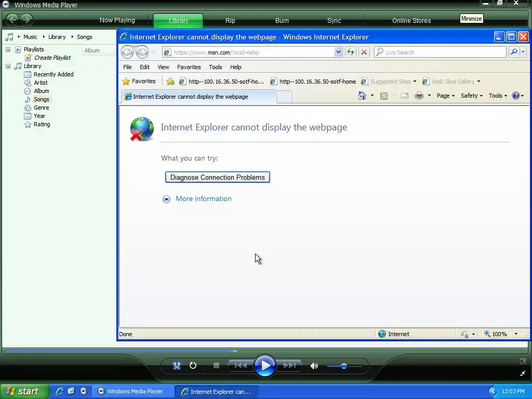
Task: Open a new blank tab in IE
Action: (x=284, y=97)
